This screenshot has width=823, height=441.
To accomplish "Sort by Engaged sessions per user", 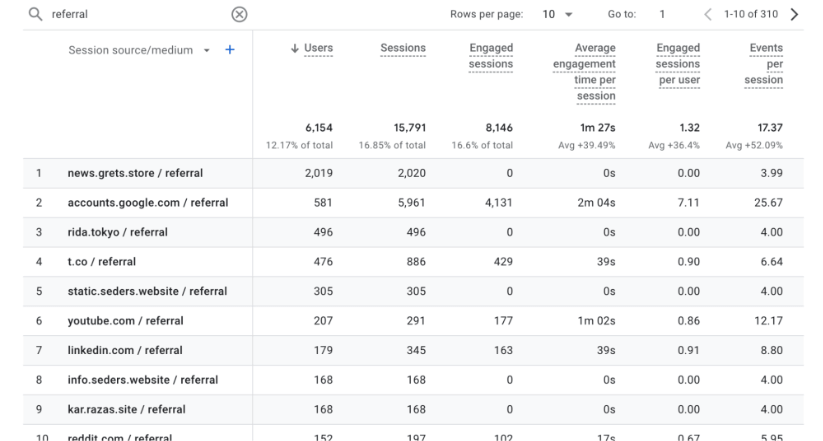I will 677,64.
